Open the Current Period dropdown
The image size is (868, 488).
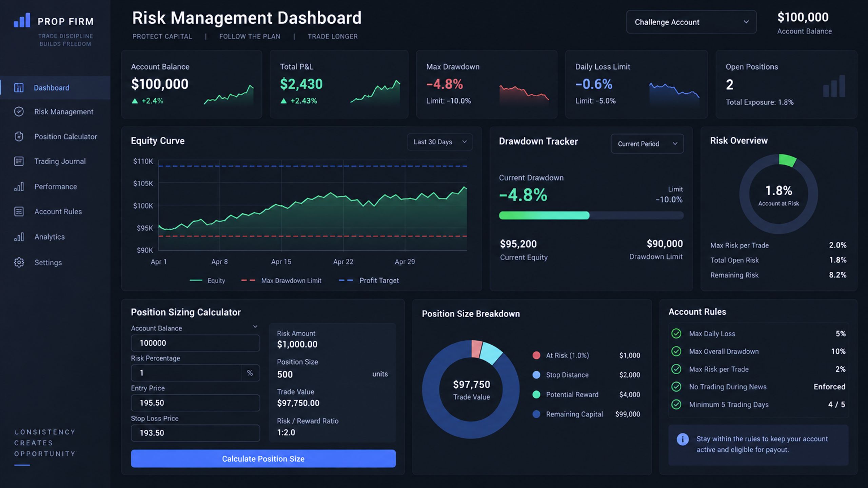point(647,144)
